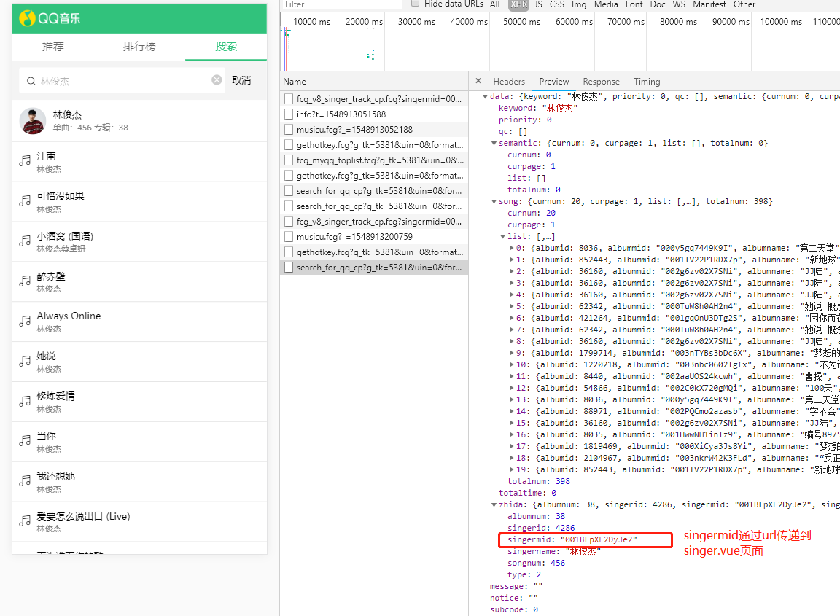Click the music note icon beside 江南
Screen dimensions: 840x616
point(25,160)
